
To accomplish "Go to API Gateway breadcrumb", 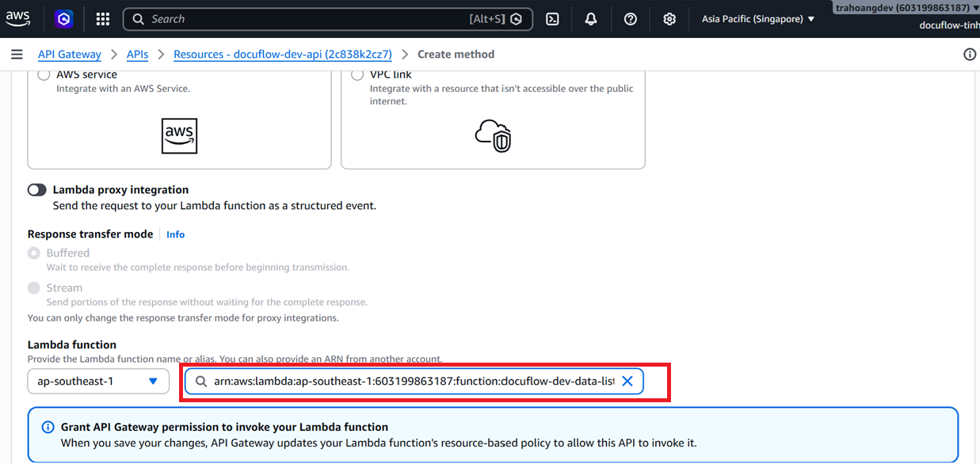I will pos(70,54).
